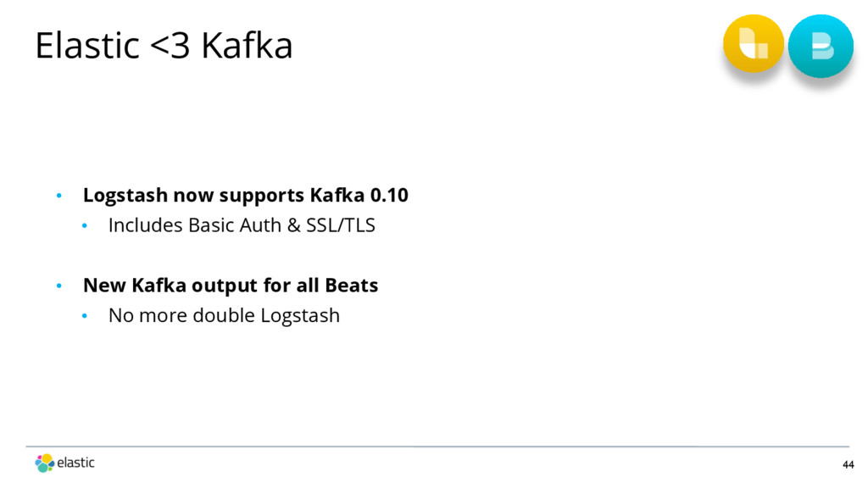Click the Elastic cluster logo in footer
The image size is (868, 488).
pos(45,463)
